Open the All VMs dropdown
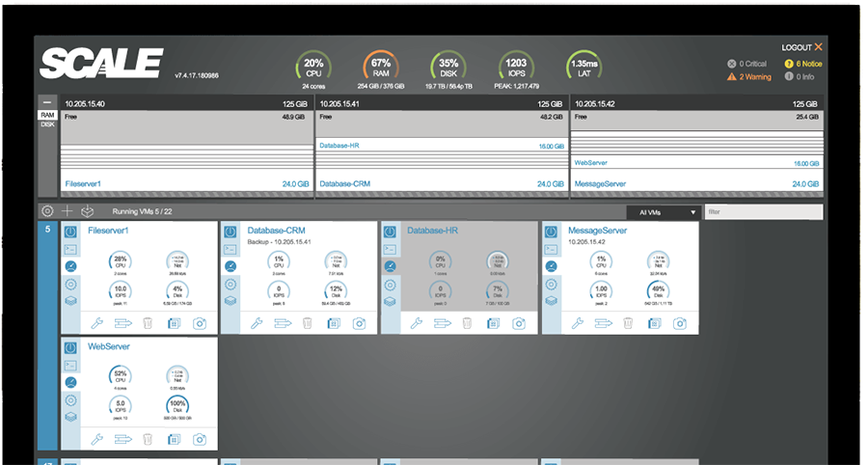This screenshot has height=465, width=868. coord(663,212)
